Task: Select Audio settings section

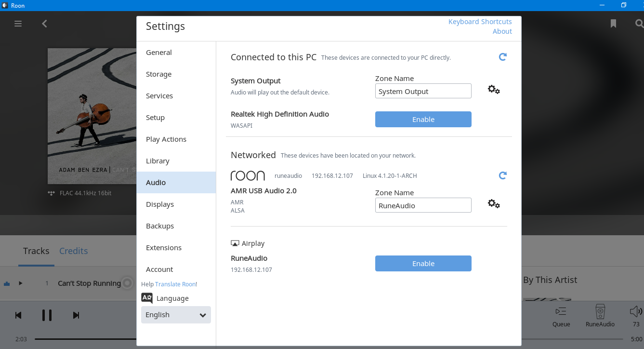Action: click(x=176, y=183)
